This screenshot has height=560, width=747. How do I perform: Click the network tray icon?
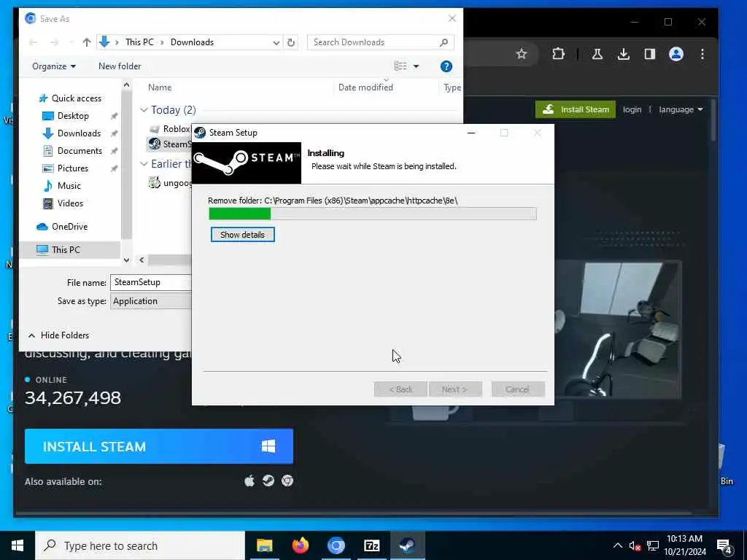click(x=653, y=545)
